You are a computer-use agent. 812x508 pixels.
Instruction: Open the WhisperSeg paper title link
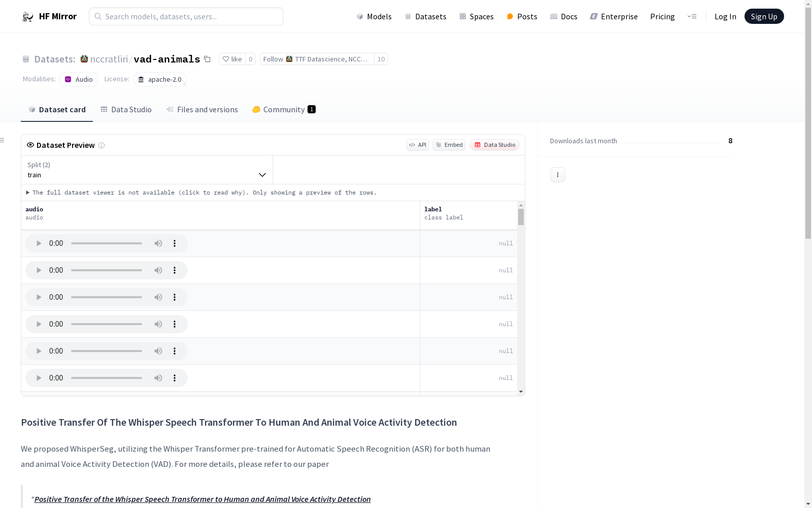(202, 499)
